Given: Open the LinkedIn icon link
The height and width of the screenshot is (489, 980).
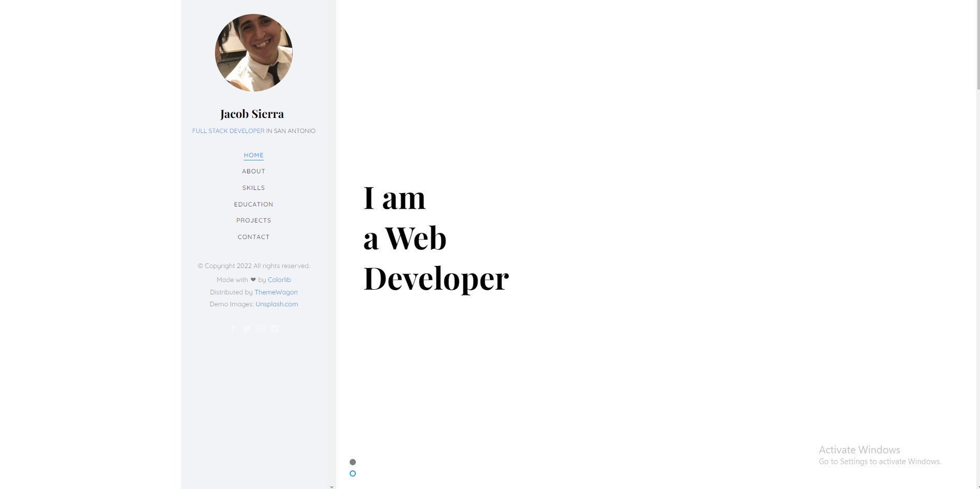Looking at the screenshot, I should coord(275,328).
